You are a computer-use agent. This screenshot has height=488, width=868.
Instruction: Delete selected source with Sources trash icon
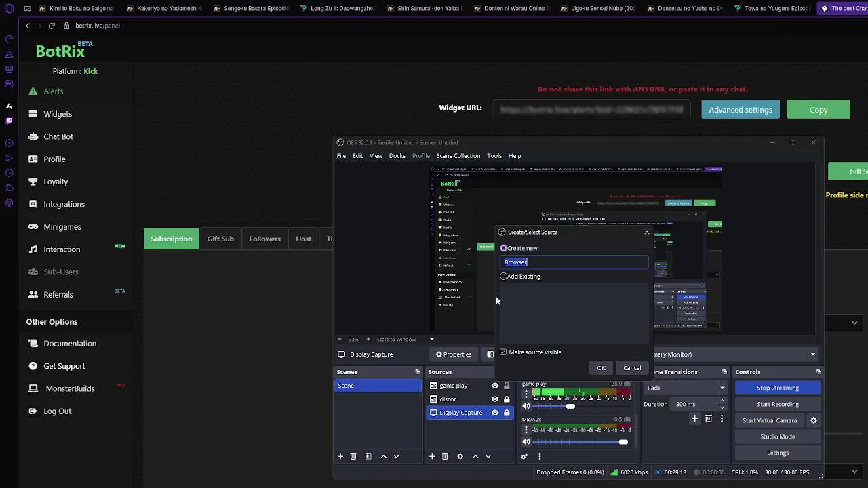(x=445, y=456)
